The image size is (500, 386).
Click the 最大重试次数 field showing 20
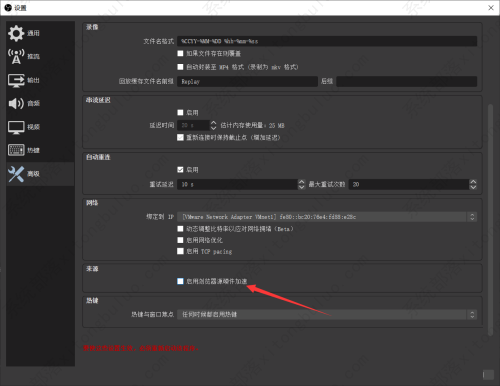pyautogui.click(x=409, y=184)
